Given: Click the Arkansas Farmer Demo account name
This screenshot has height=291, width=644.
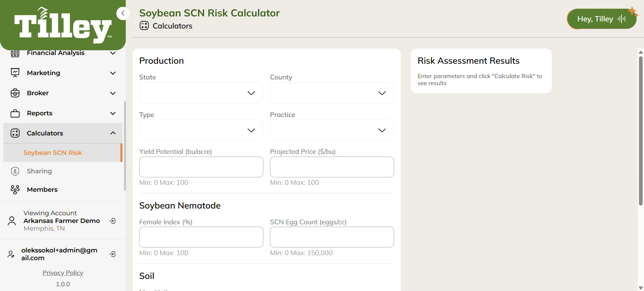Looking at the screenshot, I should pyautogui.click(x=62, y=221).
